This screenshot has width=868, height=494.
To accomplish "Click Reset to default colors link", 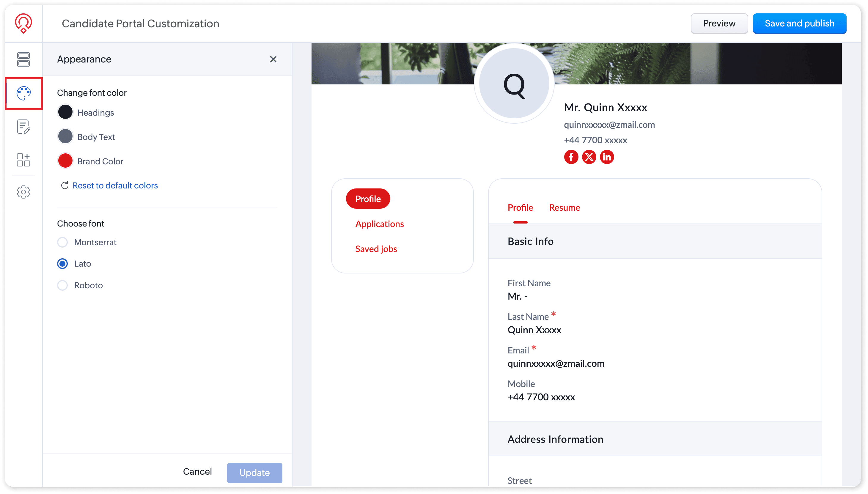I will (x=115, y=185).
